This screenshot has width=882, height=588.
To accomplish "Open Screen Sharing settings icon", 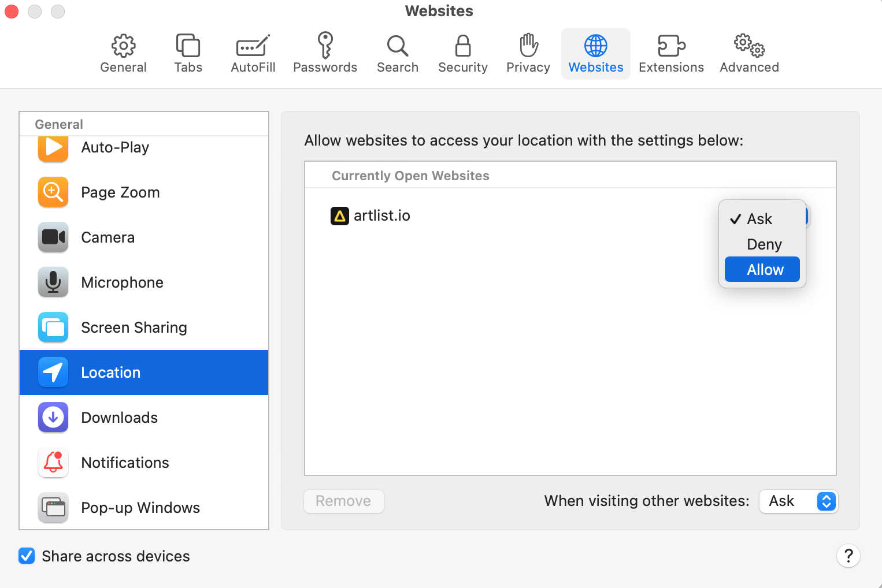I will point(53,328).
